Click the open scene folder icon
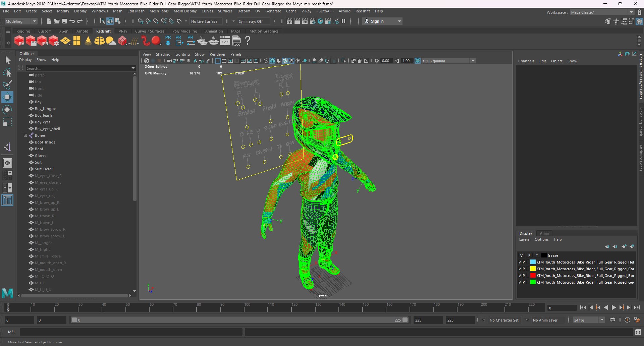Screen dimensions: 644x346 point(57,21)
